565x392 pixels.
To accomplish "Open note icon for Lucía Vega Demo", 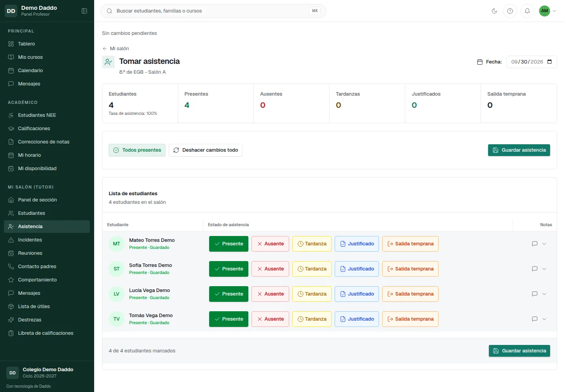I will (x=534, y=294).
